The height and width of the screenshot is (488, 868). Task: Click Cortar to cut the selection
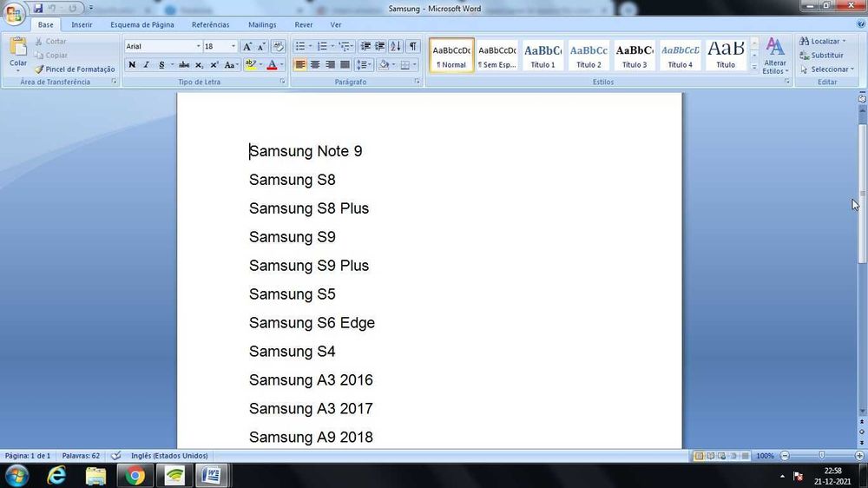(50, 41)
